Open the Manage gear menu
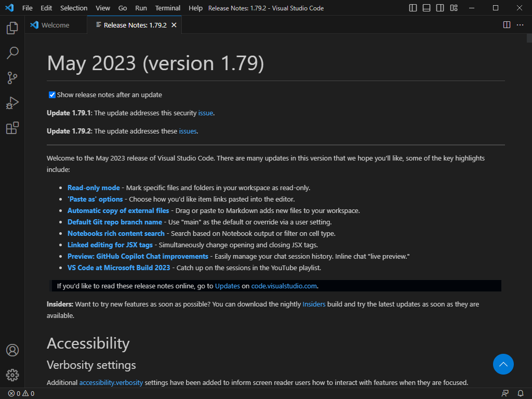This screenshot has height=399, width=532. [x=12, y=375]
